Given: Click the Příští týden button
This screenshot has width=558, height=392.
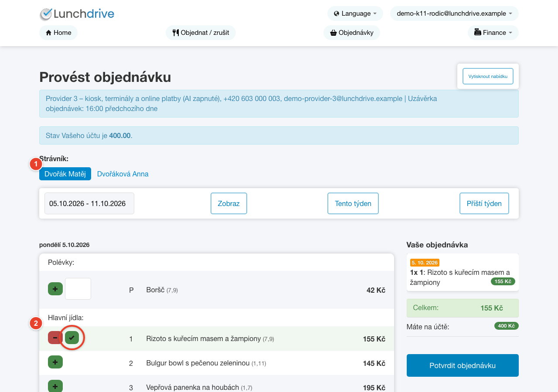Looking at the screenshot, I should click(484, 203).
